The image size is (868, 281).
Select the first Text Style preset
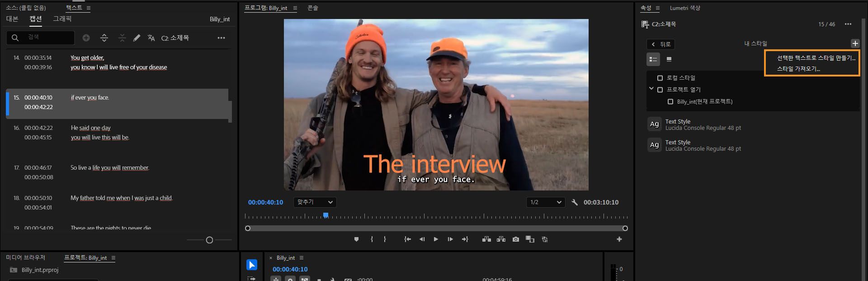pyautogui.click(x=703, y=124)
